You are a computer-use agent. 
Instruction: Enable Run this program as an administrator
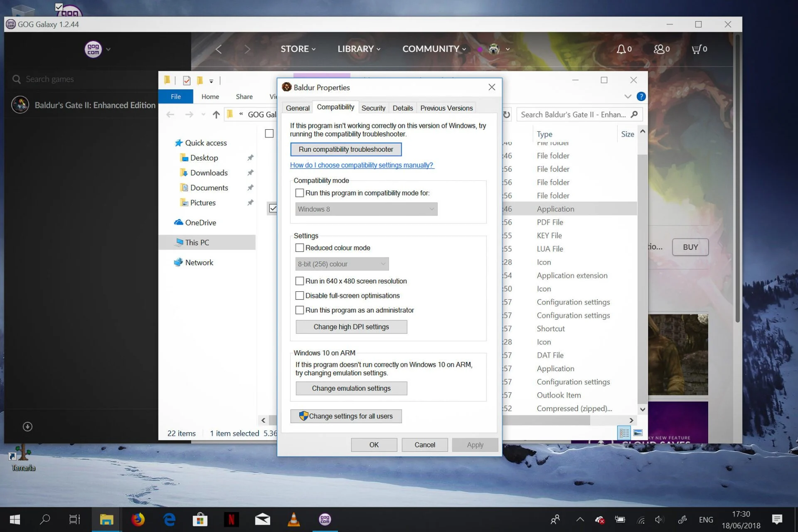pyautogui.click(x=299, y=310)
